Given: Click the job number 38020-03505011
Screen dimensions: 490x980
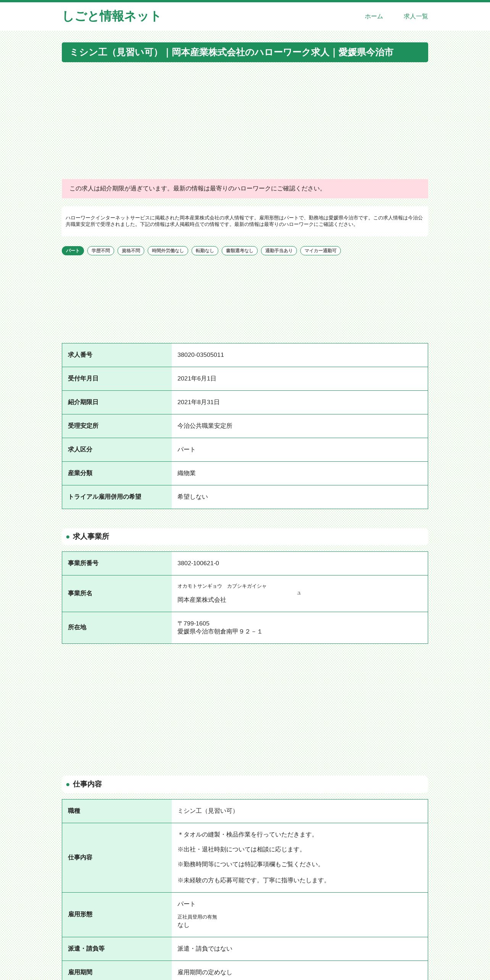Looking at the screenshot, I should [x=201, y=355].
